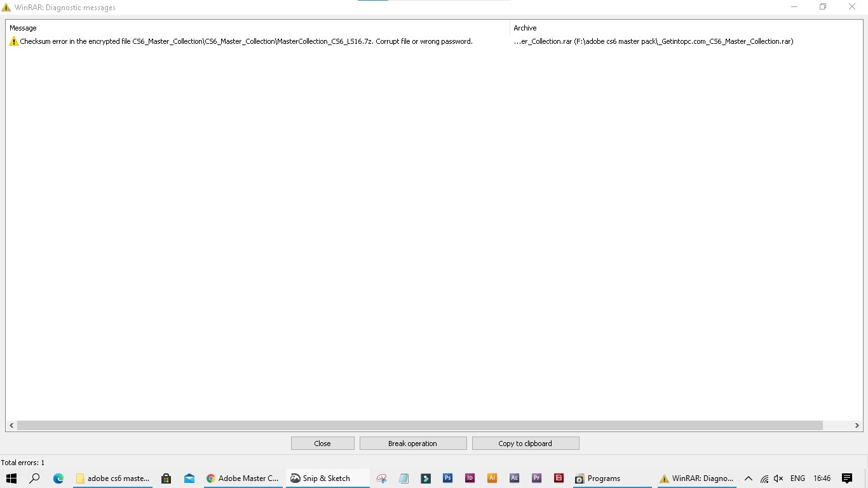868x488 pixels.
Task: Open the Microsoft Store taskbar icon
Action: pos(166,478)
